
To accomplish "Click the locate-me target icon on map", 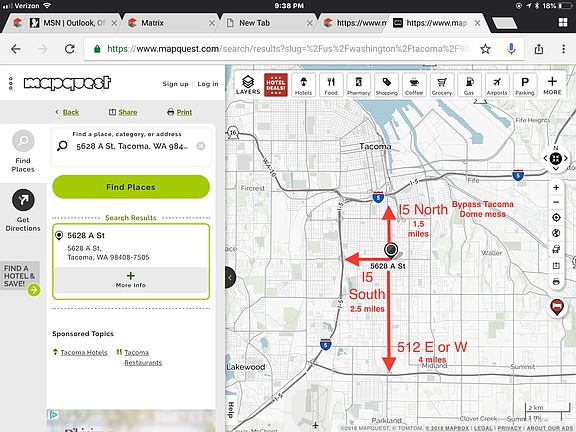I will (x=556, y=217).
